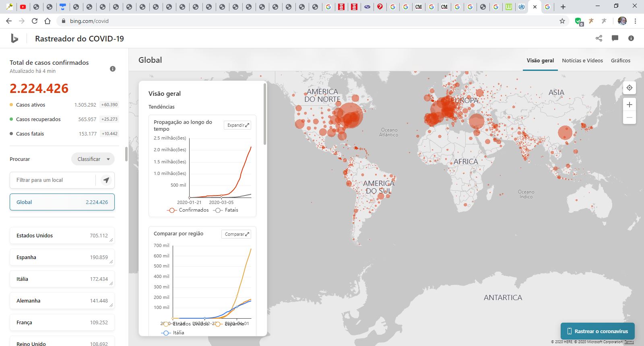The height and width of the screenshot is (346, 644).
Task: Click the ASIA label on the map
Action: tap(556, 93)
